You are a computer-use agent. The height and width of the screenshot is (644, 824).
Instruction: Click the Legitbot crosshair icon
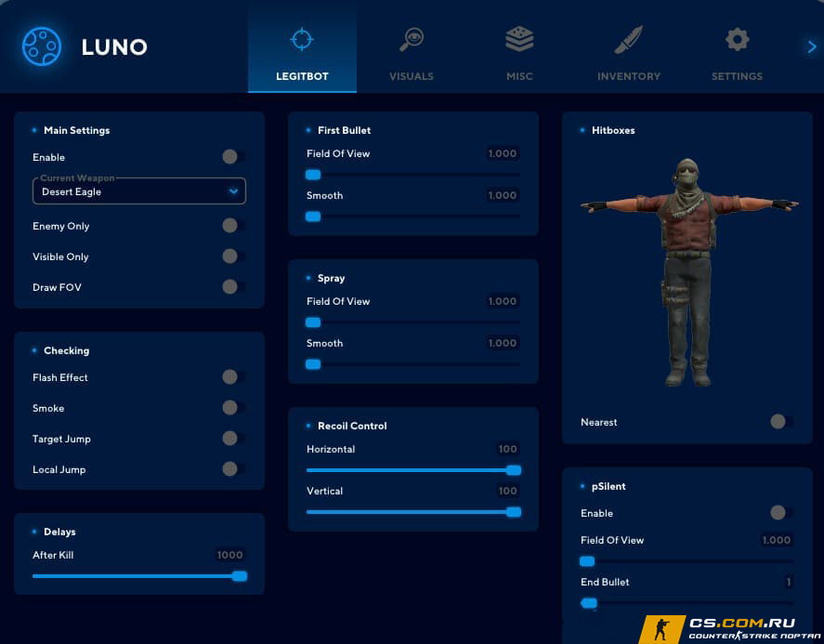[302, 40]
